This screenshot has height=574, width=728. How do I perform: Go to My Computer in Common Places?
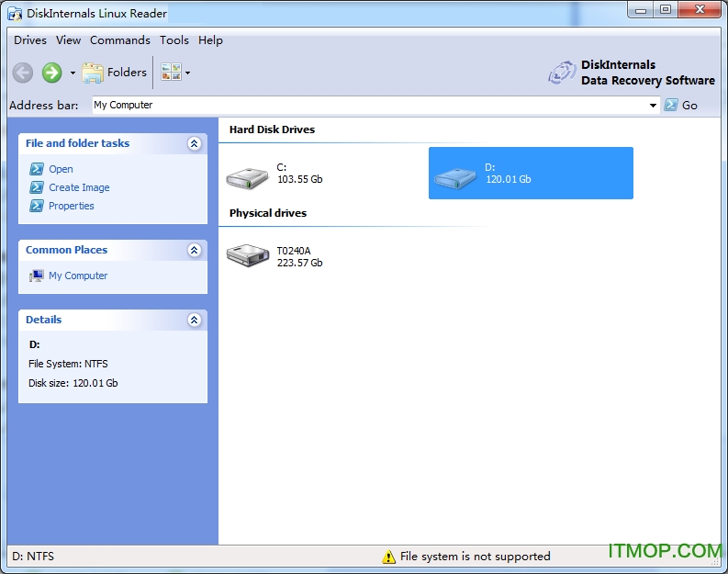point(78,276)
